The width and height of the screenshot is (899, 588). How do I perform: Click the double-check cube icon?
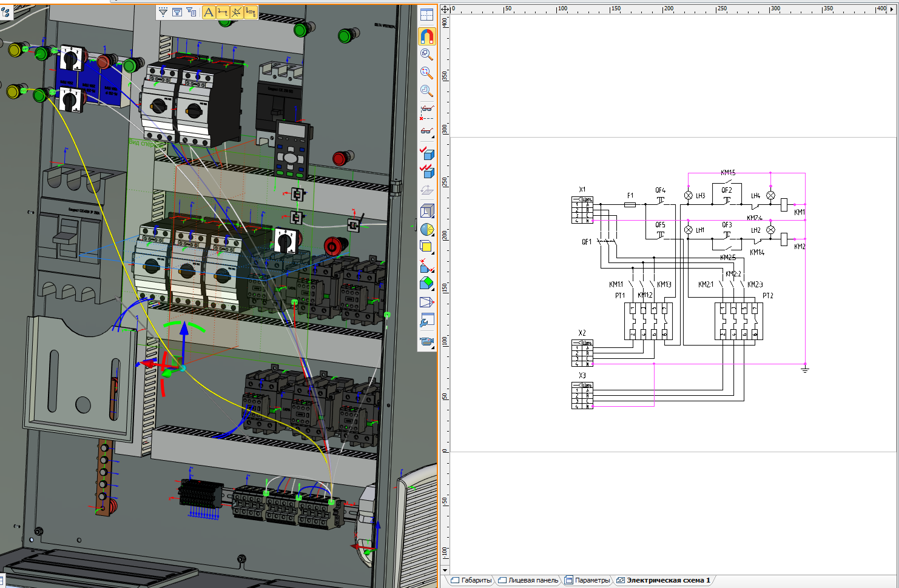pyautogui.click(x=427, y=171)
